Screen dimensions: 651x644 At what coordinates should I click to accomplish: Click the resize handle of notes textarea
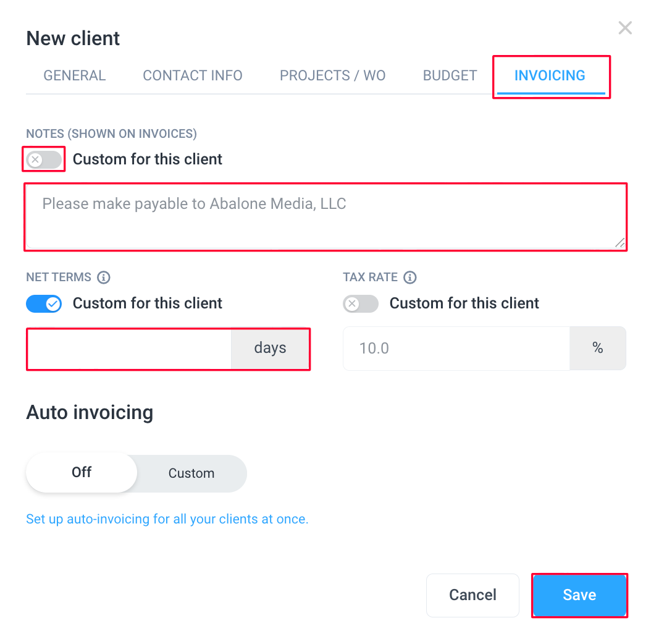pos(620,243)
